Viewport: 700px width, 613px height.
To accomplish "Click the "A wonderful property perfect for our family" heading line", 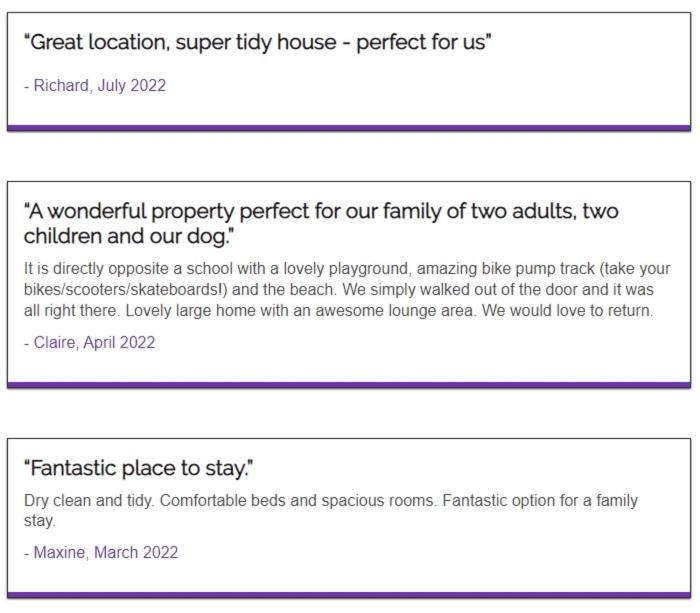I will pos(321,211).
